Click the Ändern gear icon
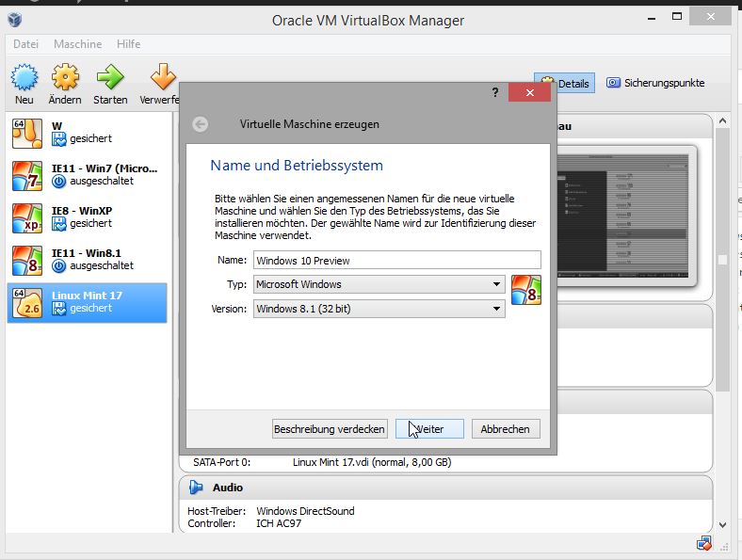 pos(65,77)
